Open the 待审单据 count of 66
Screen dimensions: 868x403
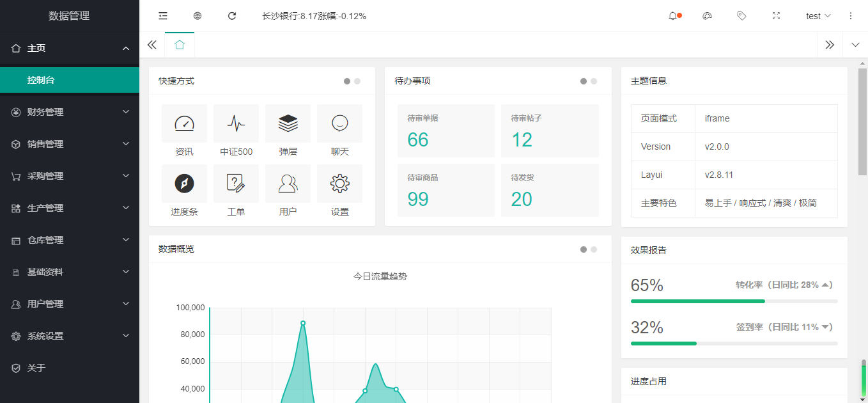click(x=418, y=139)
